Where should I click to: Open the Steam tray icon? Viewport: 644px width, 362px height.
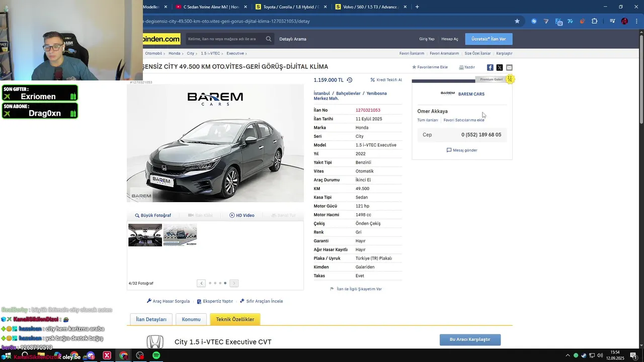[584, 355]
